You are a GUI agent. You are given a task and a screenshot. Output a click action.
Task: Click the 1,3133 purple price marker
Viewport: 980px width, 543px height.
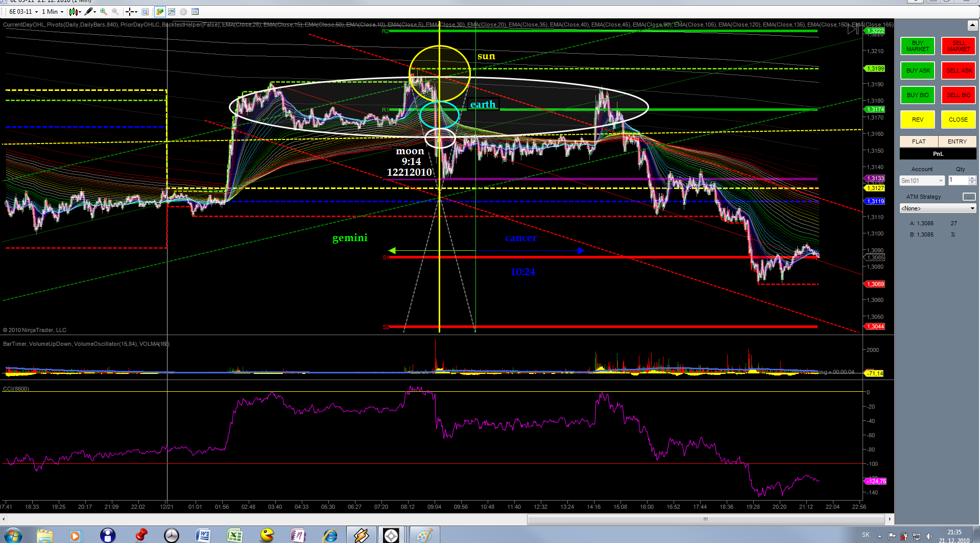click(875, 178)
